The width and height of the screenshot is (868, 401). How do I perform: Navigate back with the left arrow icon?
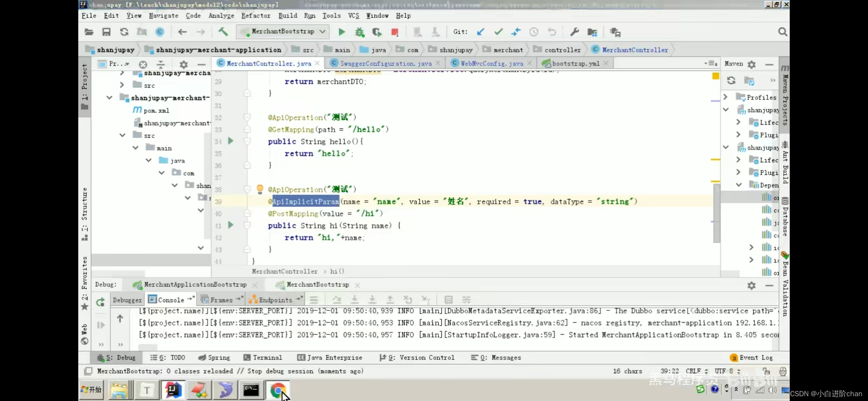coord(182,32)
